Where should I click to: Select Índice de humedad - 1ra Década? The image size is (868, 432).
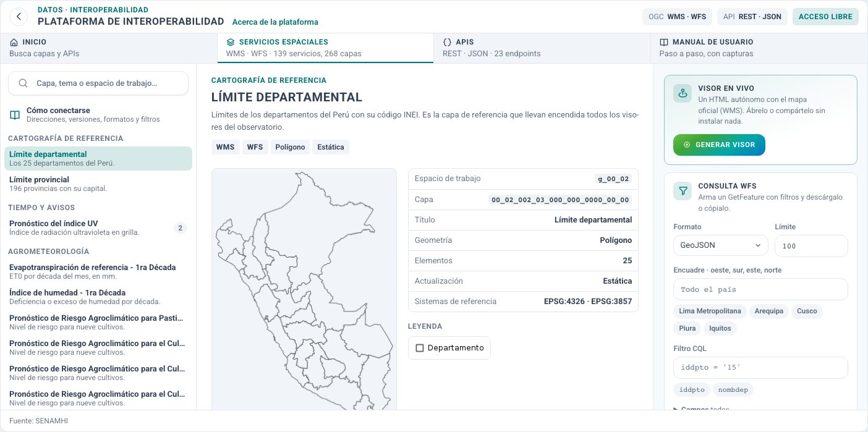pyautogui.click(x=98, y=297)
